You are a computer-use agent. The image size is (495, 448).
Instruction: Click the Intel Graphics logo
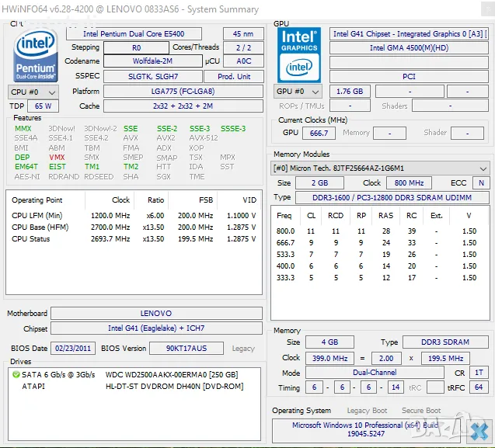click(x=299, y=53)
